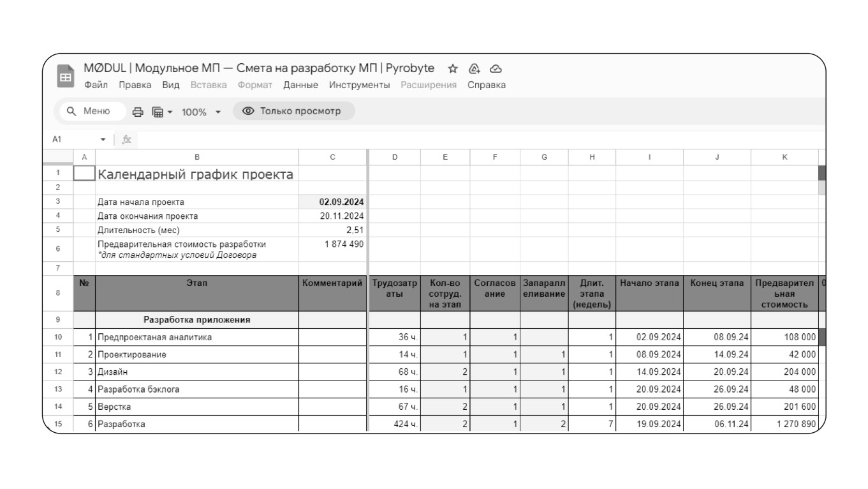
Task: Select the Разработка приложения section row
Action: [196, 320]
